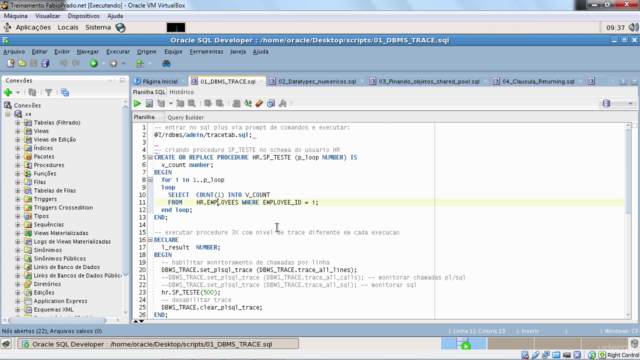This screenshot has width=640, height=360.
Task: Click the Autotrace icon
Action: (180, 103)
